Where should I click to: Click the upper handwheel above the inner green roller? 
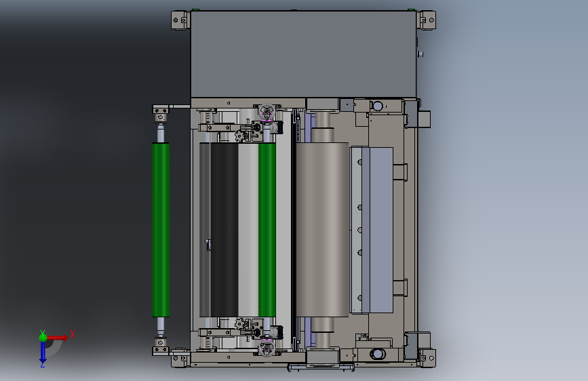267,112
